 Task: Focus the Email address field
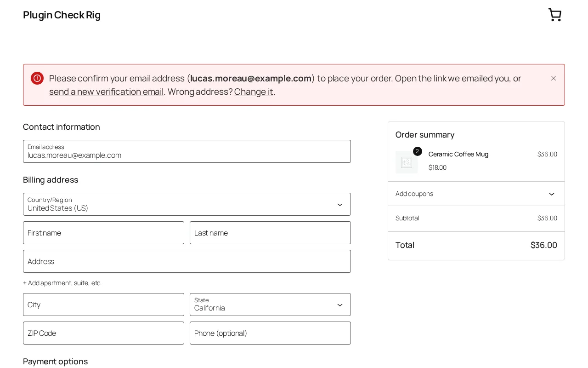[x=187, y=151]
